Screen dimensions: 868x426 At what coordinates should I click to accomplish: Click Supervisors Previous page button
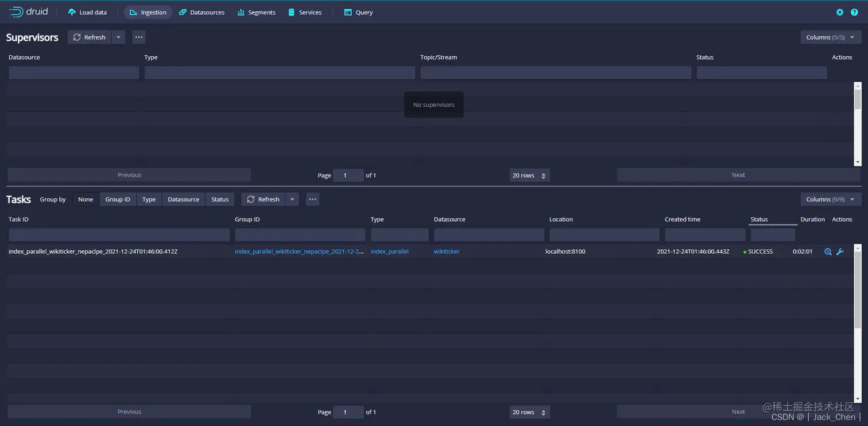click(x=129, y=175)
